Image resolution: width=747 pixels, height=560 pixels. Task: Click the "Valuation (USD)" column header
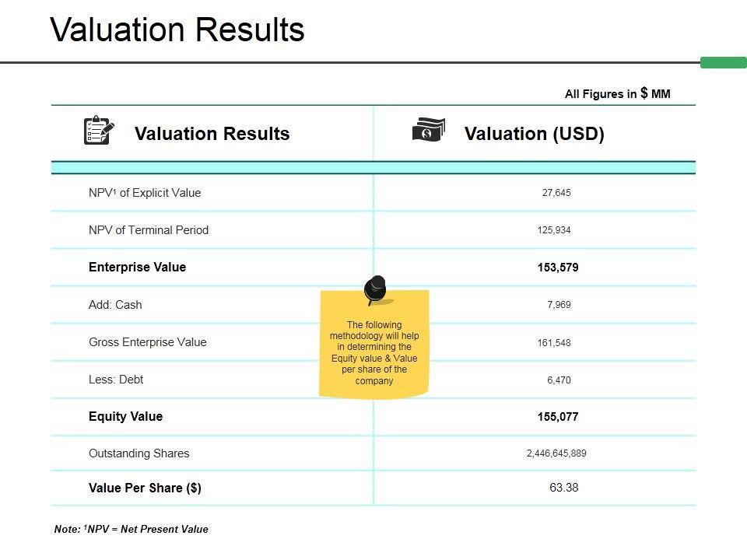(x=534, y=134)
